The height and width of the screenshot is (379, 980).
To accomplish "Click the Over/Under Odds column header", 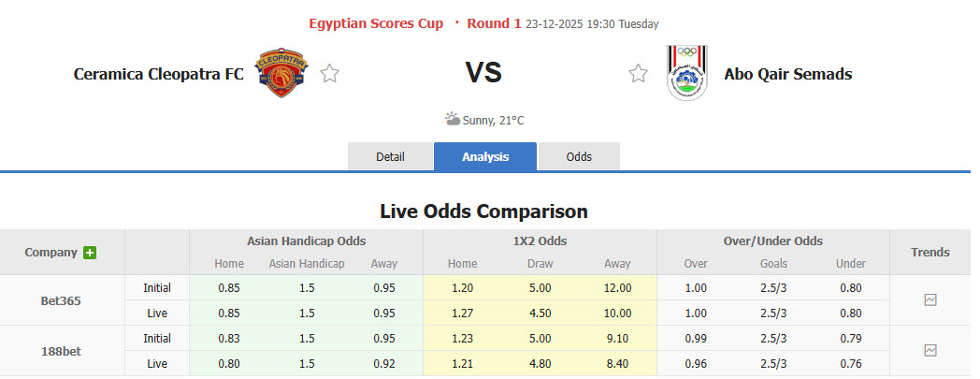I will tap(772, 241).
